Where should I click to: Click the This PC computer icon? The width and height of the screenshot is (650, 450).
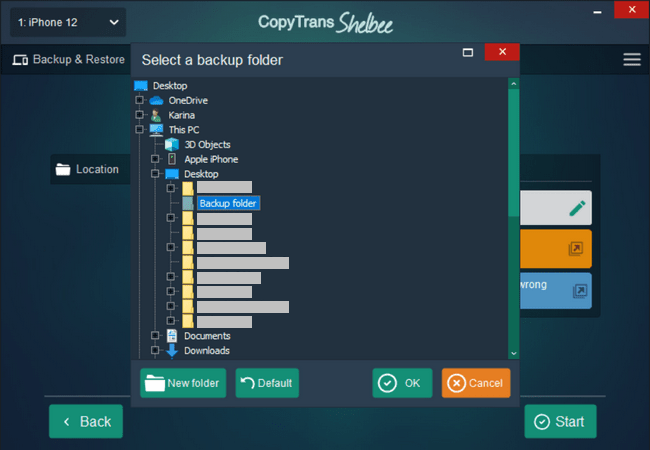coord(156,130)
